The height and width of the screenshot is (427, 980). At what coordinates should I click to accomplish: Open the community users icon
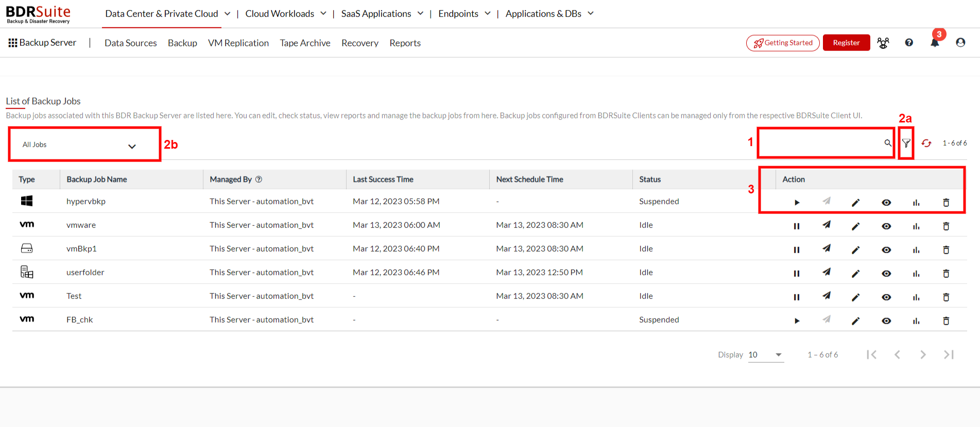883,43
